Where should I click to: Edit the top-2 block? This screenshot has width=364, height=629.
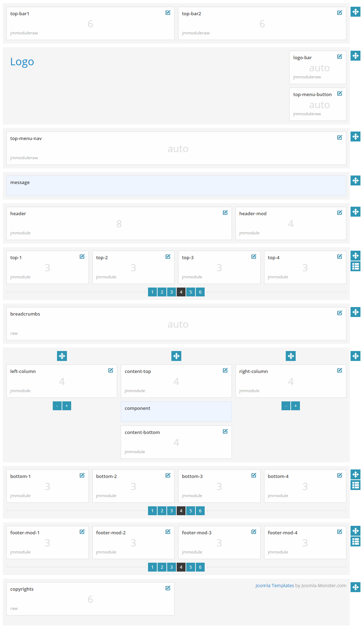[x=168, y=257]
